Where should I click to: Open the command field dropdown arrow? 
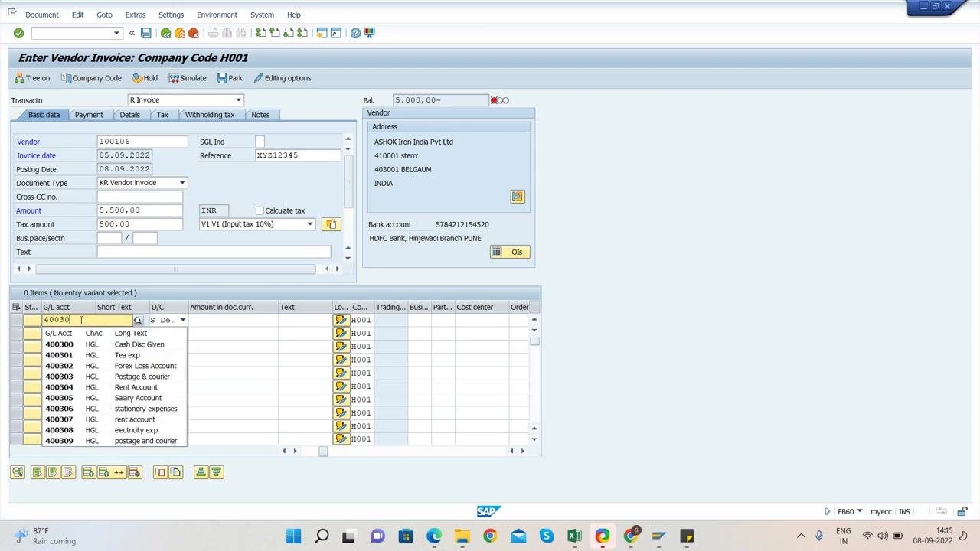pyautogui.click(x=116, y=33)
